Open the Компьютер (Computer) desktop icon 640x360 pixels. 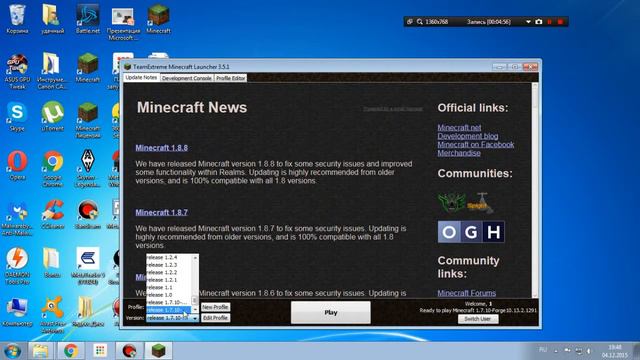pyautogui.click(x=17, y=312)
